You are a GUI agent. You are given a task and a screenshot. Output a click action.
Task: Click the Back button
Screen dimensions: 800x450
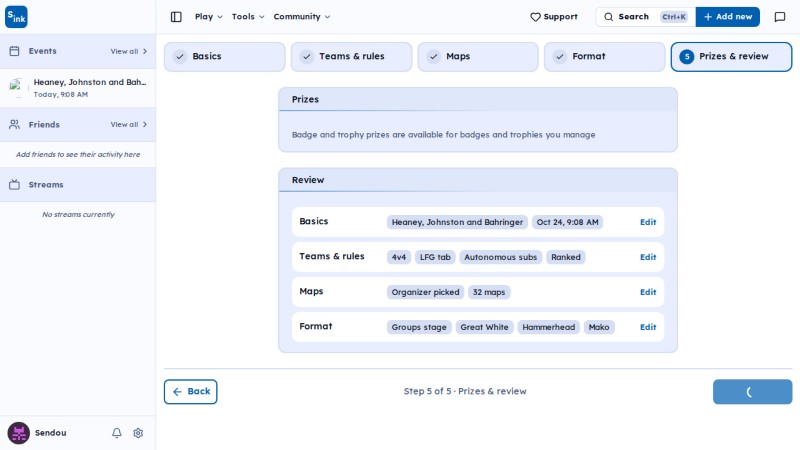[x=190, y=392]
